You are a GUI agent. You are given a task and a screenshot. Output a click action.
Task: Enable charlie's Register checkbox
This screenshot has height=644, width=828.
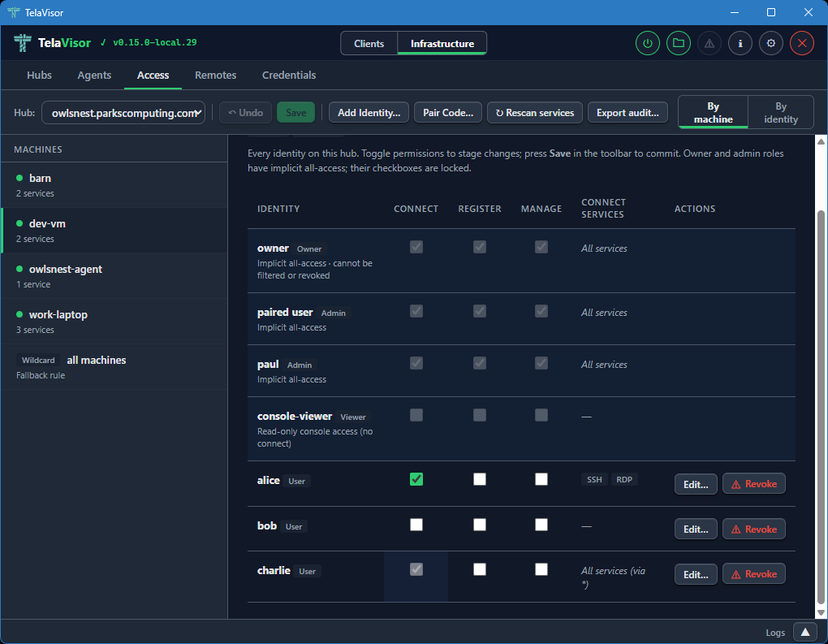pos(480,569)
